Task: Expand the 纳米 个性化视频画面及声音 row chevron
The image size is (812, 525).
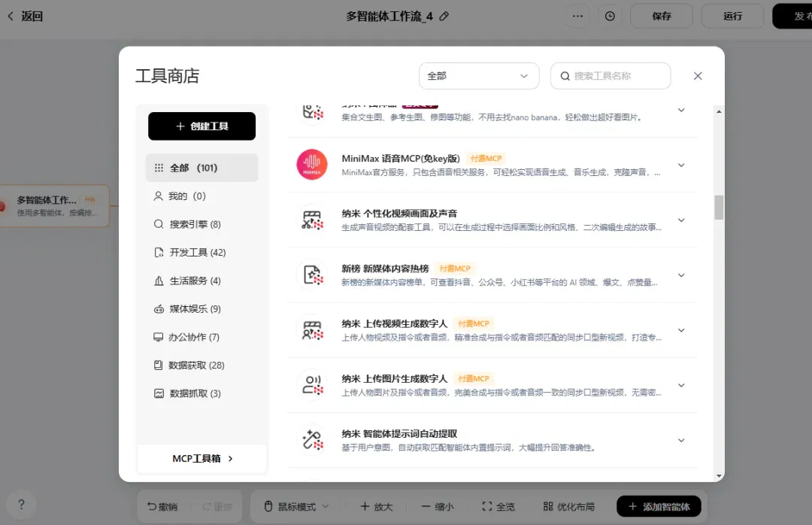Action: (x=681, y=220)
